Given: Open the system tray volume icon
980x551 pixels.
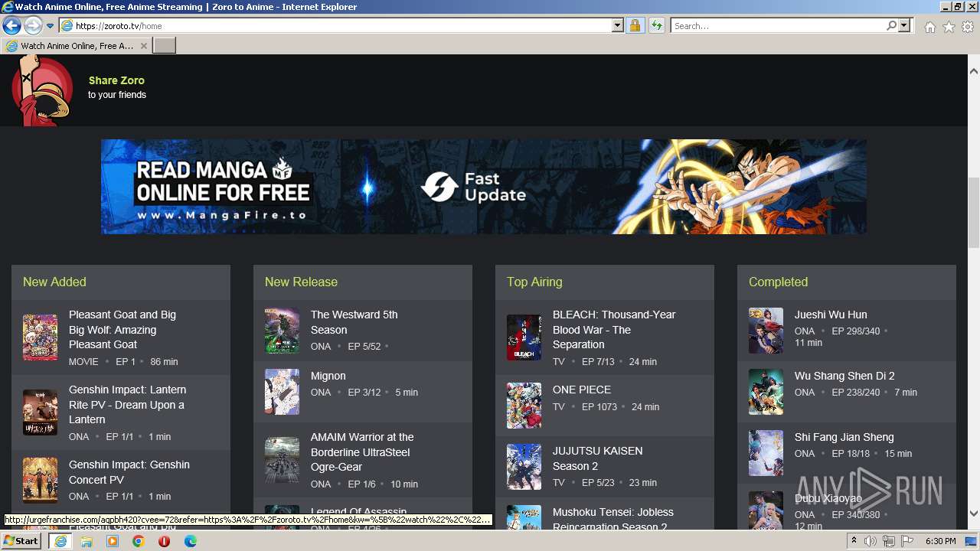Looking at the screenshot, I should coord(871,541).
